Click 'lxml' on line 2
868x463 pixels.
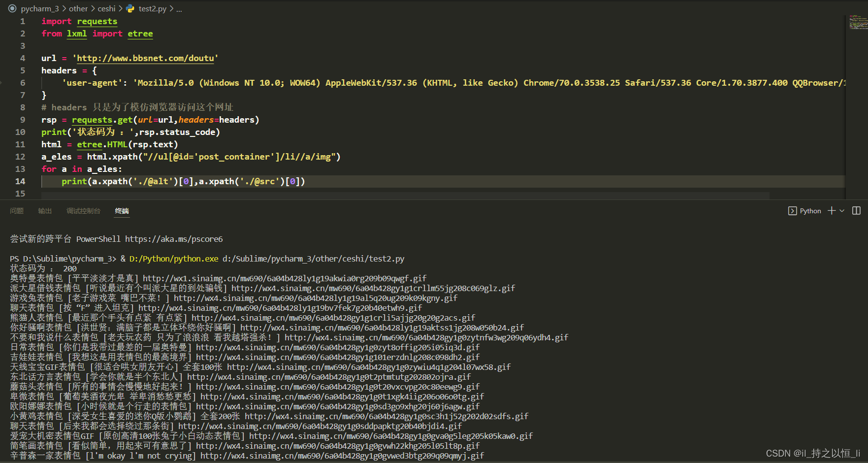[x=77, y=33]
